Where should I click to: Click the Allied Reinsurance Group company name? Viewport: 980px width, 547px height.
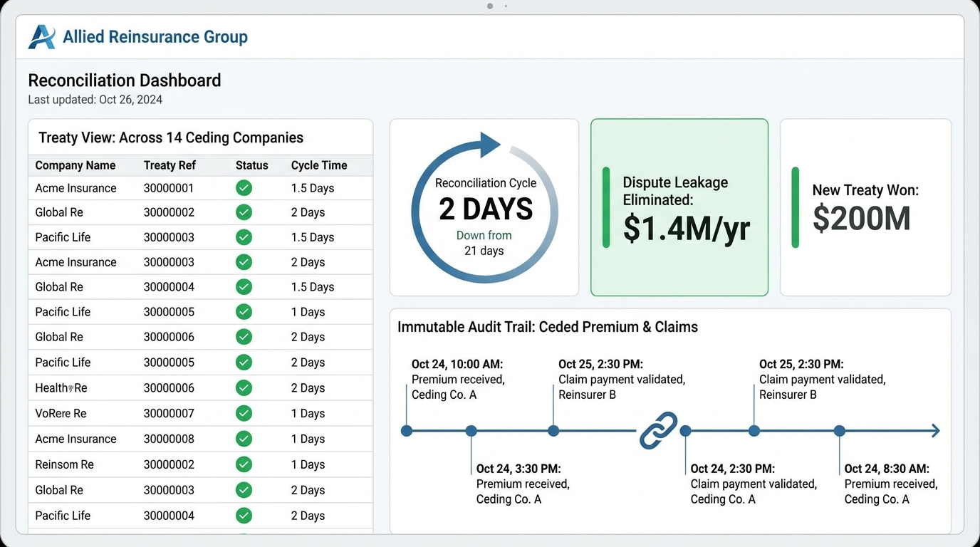[x=155, y=37]
